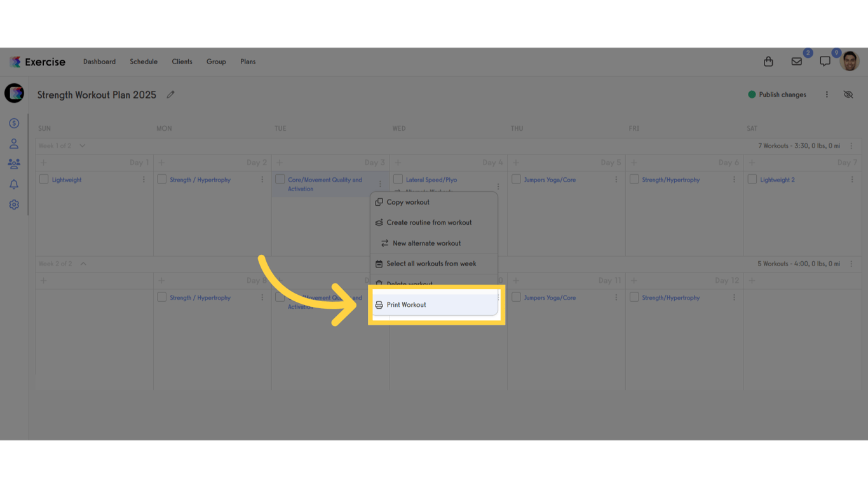Add a workout on Week 2 Saturday
This screenshot has height=488, width=868.
tap(752, 280)
